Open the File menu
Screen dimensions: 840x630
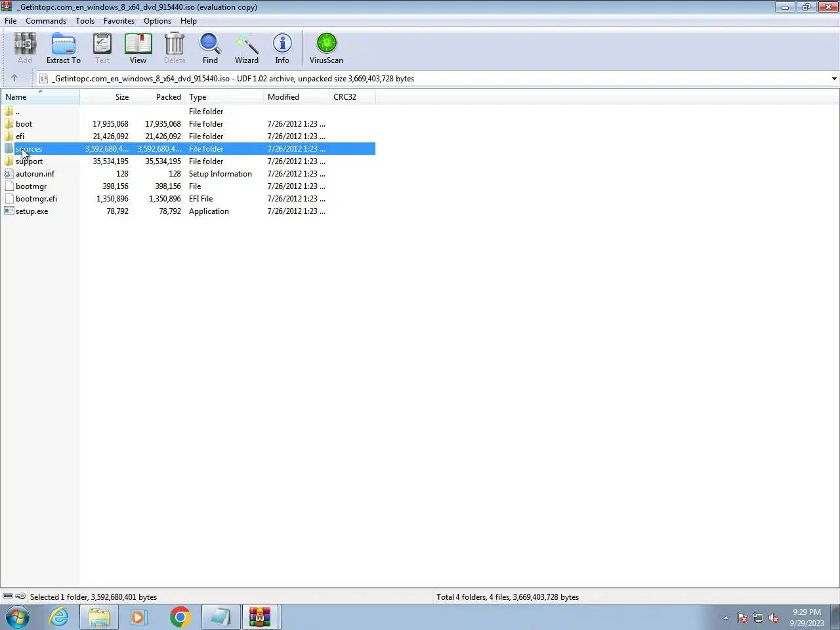10,21
